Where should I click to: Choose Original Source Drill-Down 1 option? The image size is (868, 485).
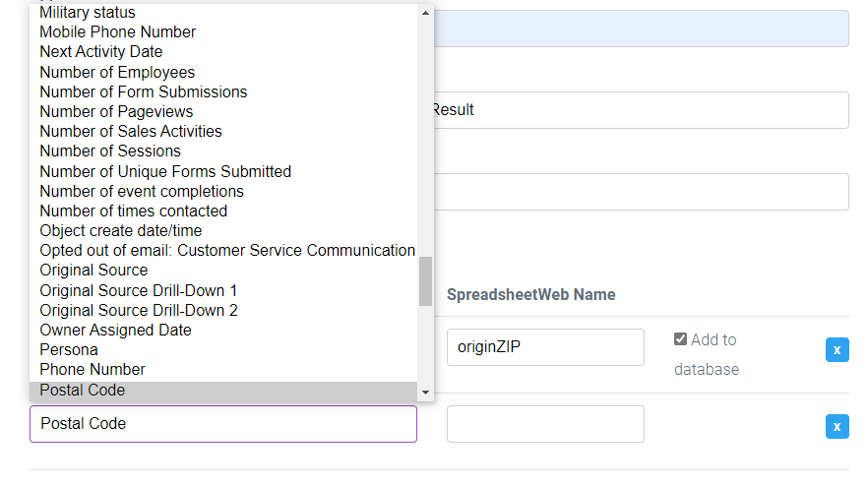tap(139, 291)
